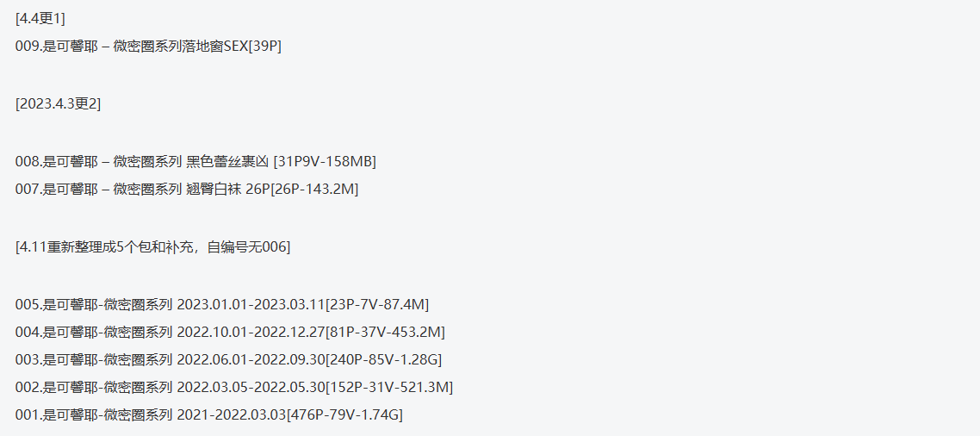
Task: Click date range 2022.10.01-2022.12.27
Action: click(251, 332)
